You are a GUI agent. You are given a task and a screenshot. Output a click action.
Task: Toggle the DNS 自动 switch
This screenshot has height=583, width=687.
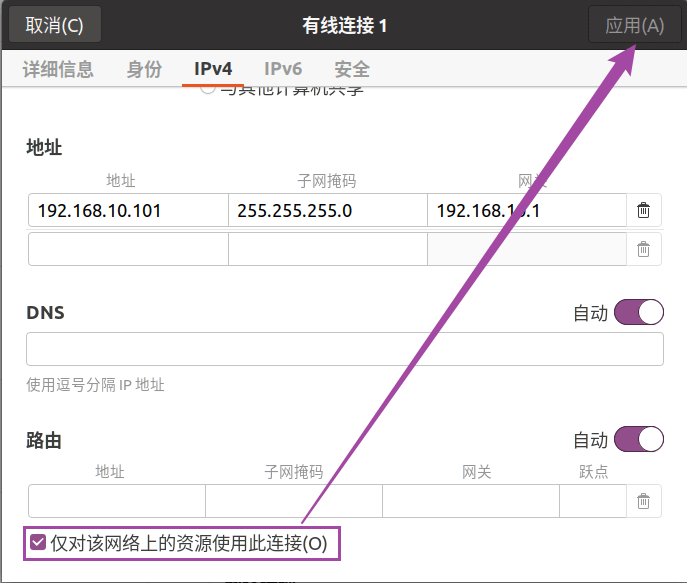point(639,313)
